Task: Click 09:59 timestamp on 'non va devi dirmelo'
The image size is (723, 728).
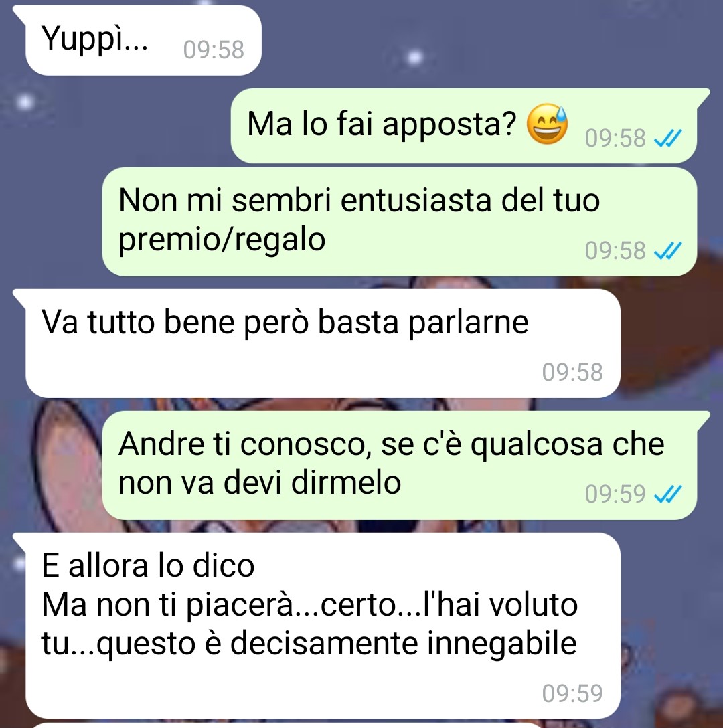Action: pos(615,494)
